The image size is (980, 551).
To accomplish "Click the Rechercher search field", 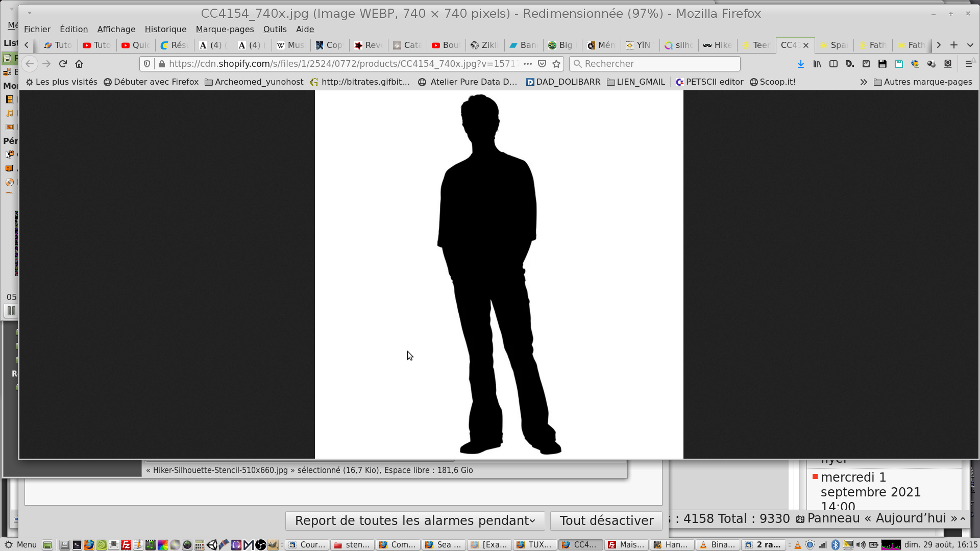I will coord(655,64).
